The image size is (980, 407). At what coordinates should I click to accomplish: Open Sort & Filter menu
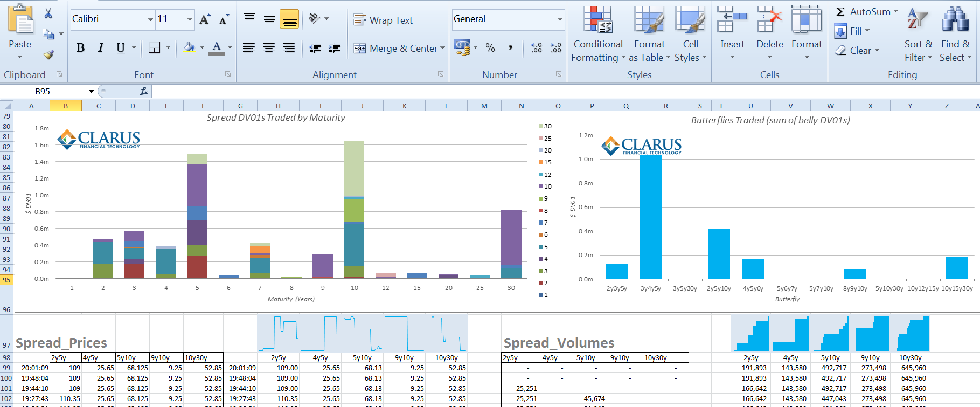[919, 33]
